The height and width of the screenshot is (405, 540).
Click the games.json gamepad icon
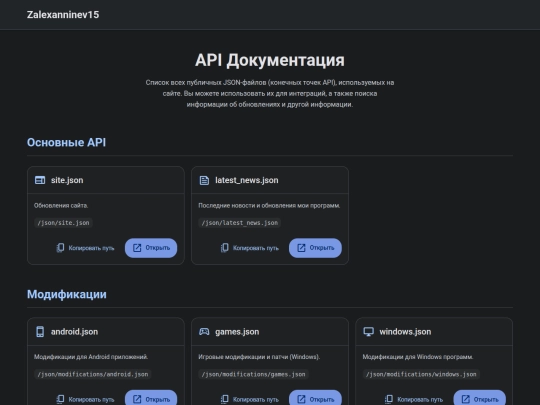point(204,332)
